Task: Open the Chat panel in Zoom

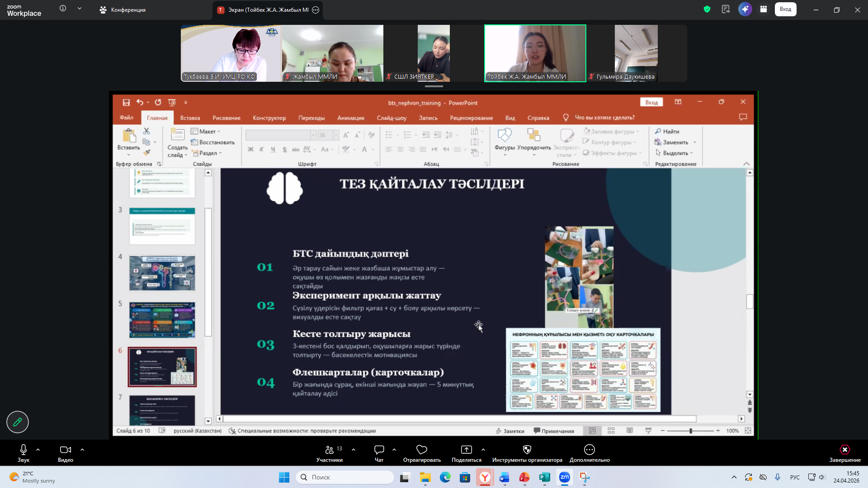Action: coord(379,453)
